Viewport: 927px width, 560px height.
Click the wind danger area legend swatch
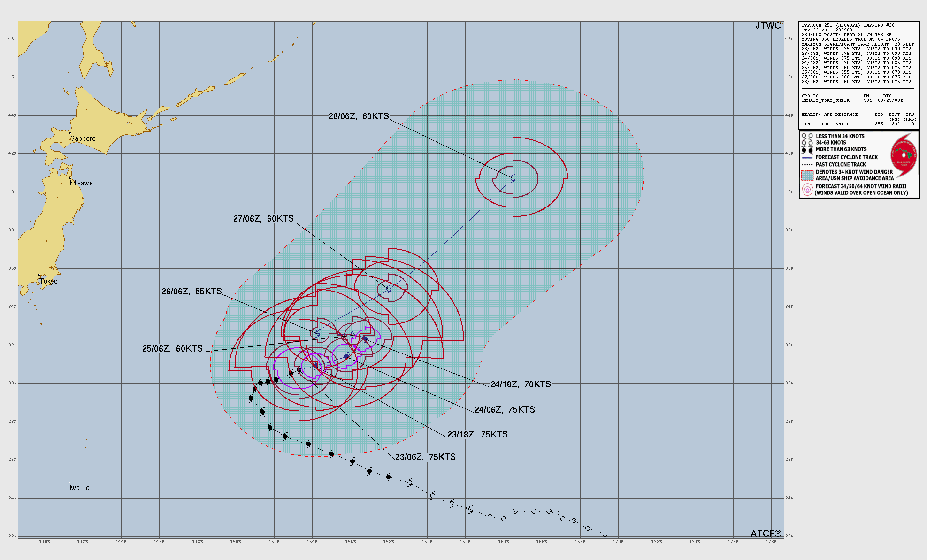pyautogui.click(x=807, y=175)
